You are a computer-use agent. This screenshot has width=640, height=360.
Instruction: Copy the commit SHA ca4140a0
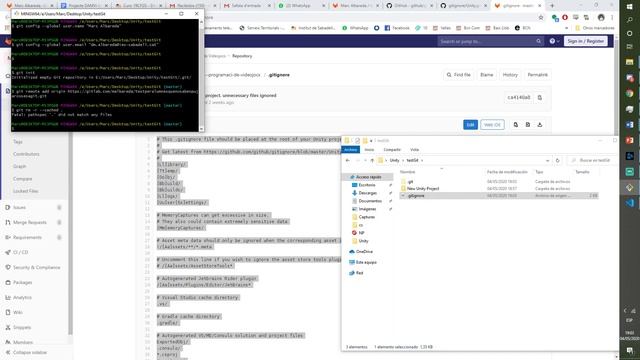pyautogui.click(x=540, y=98)
